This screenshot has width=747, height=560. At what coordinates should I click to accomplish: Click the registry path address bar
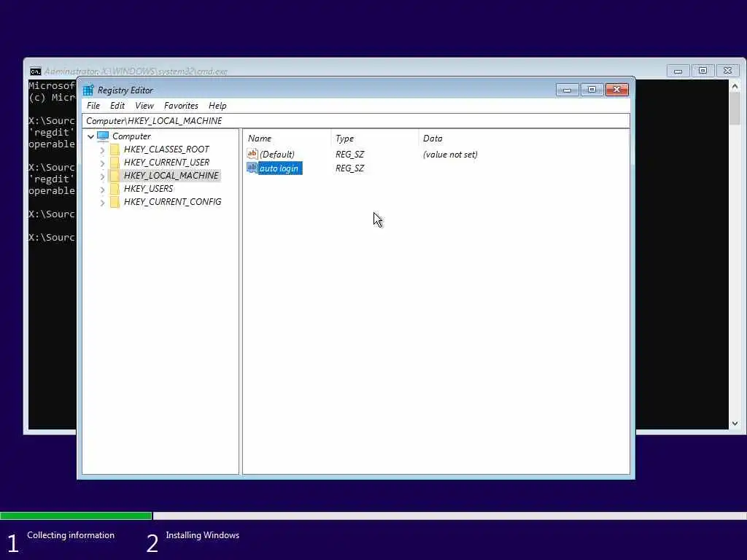pyautogui.click(x=356, y=121)
